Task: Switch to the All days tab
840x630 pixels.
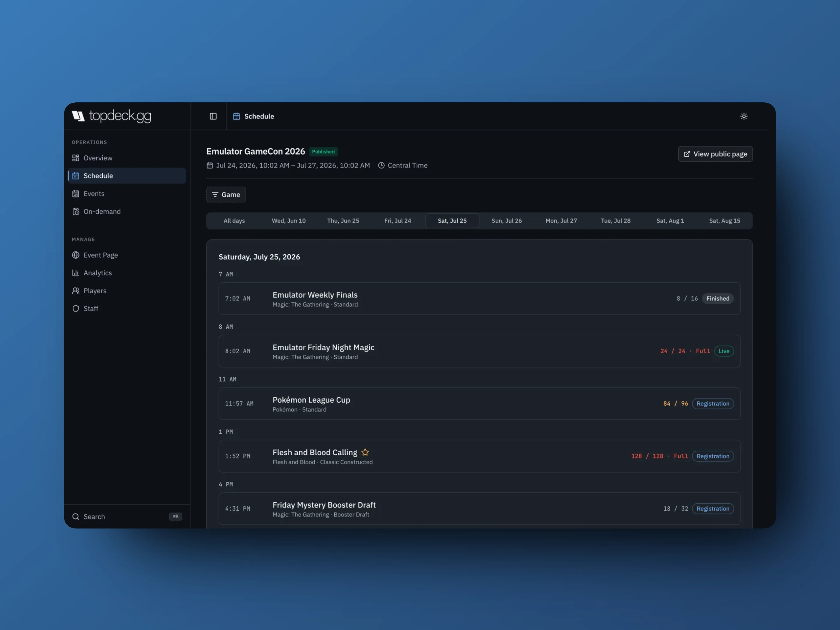Action: [x=234, y=220]
